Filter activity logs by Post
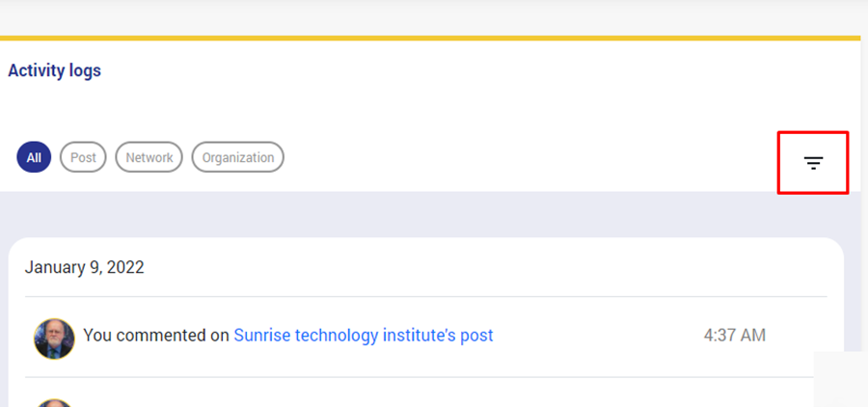Screen dimensions: 868x407 click(x=83, y=157)
